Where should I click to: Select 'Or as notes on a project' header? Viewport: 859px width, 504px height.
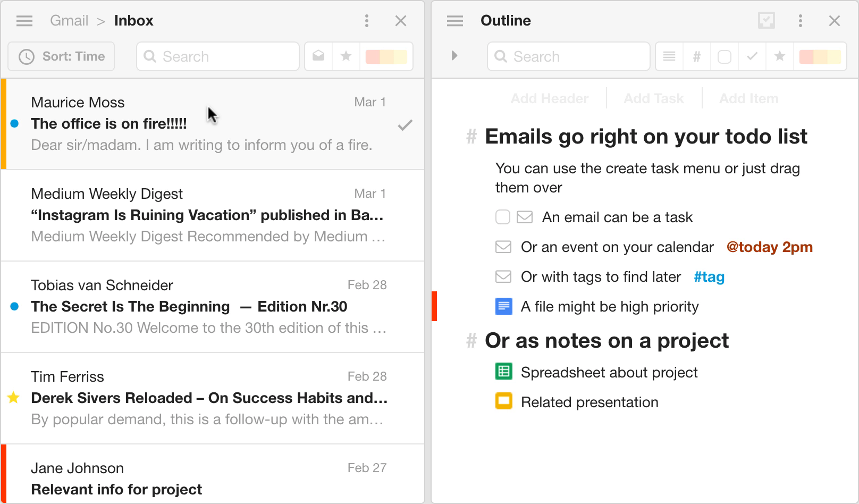607,340
